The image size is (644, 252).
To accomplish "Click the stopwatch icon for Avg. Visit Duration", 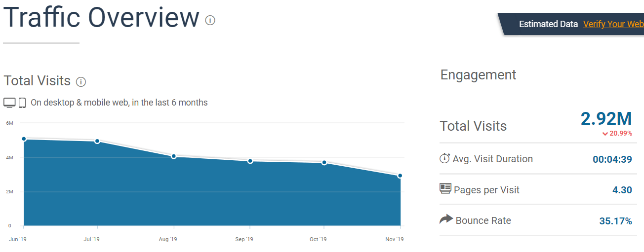I will [444, 158].
